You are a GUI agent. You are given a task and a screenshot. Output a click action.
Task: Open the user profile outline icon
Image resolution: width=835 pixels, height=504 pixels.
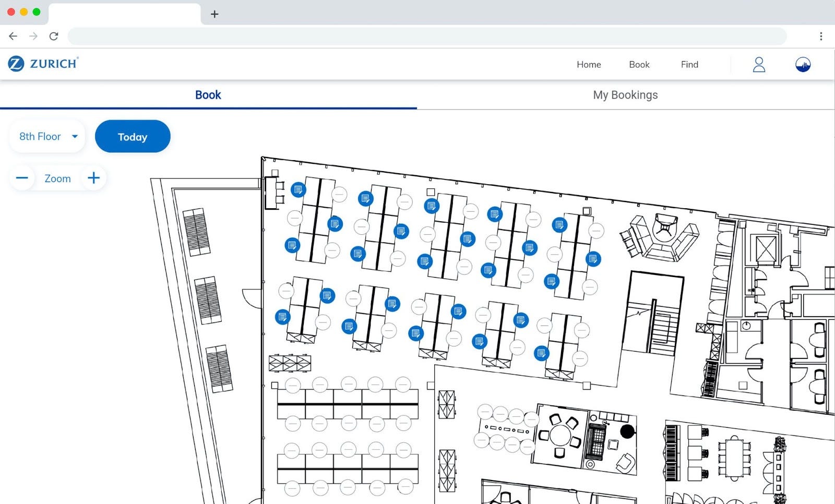tap(759, 64)
